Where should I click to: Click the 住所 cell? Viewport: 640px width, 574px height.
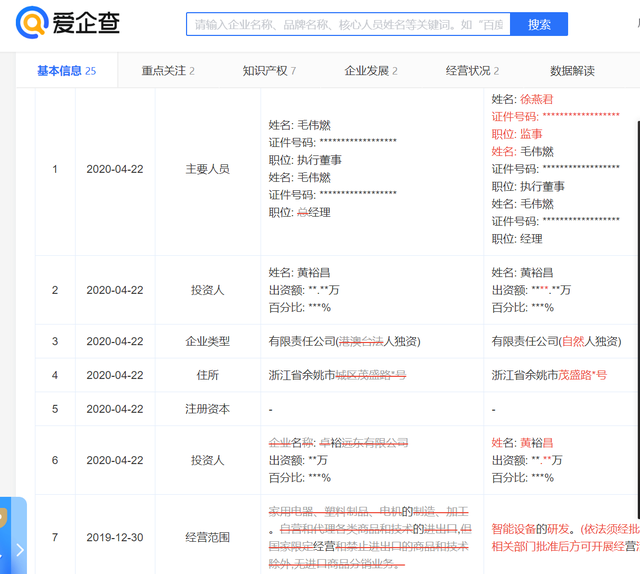point(207,375)
